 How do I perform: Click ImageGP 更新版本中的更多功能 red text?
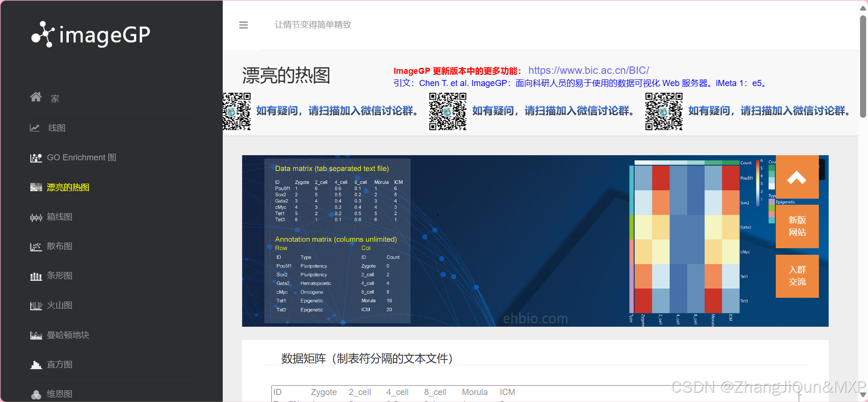click(457, 71)
